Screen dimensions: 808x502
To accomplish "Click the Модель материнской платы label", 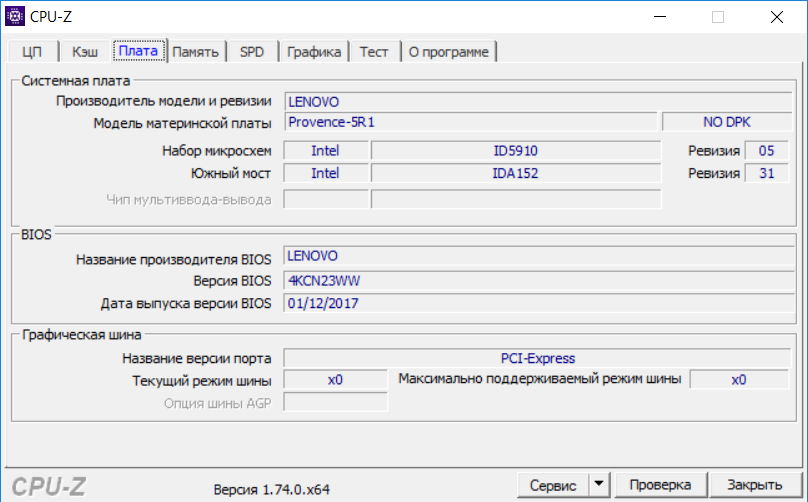I will click(x=182, y=124).
